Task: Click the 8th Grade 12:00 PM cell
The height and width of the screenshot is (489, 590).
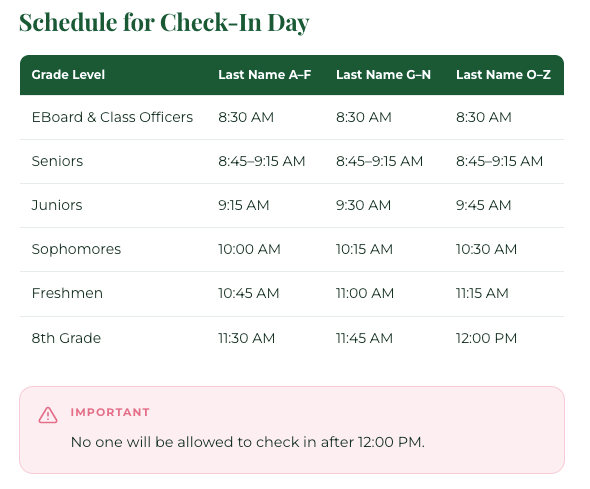Action: pos(486,338)
